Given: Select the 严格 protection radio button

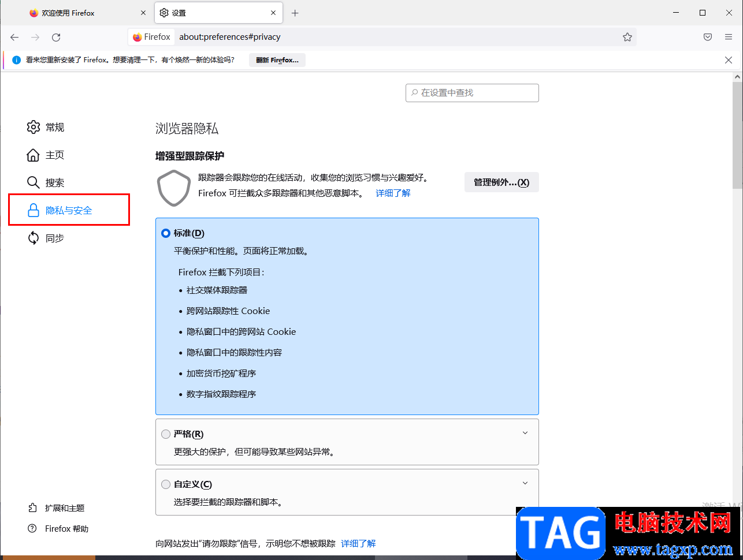Looking at the screenshot, I should [166, 434].
